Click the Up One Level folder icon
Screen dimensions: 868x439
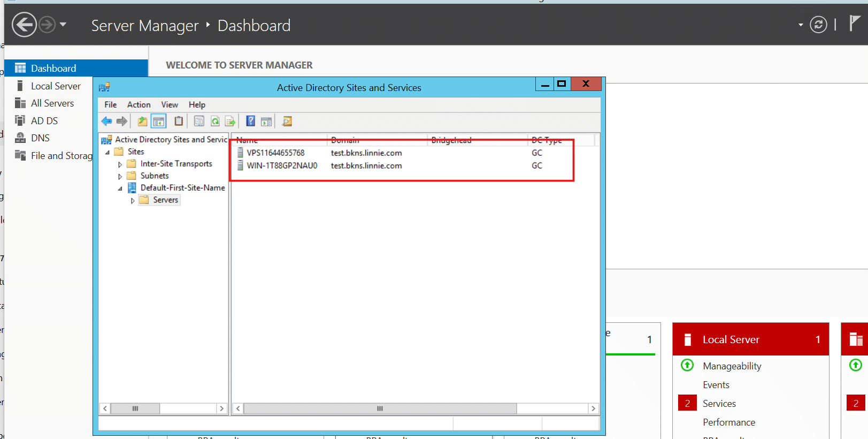[x=142, y=122]
